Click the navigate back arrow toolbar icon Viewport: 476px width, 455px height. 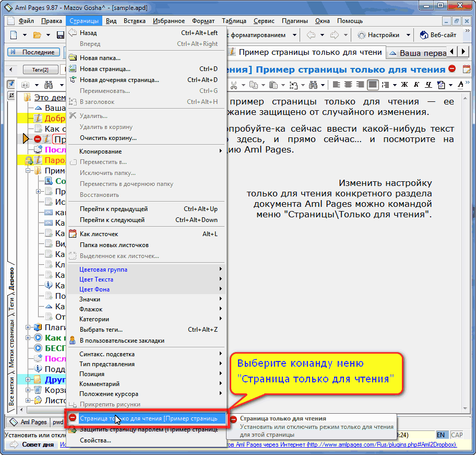click(311, 35)
